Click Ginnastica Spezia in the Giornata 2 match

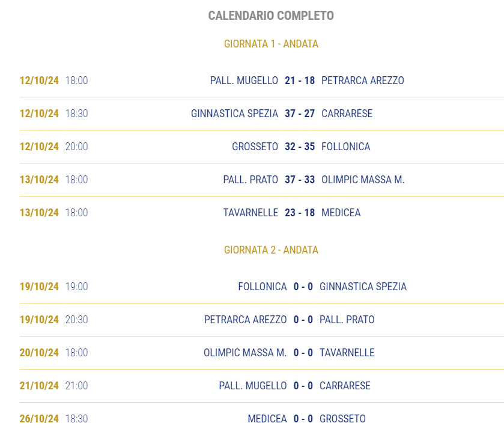pyautogui.click(x=363, y=287)
